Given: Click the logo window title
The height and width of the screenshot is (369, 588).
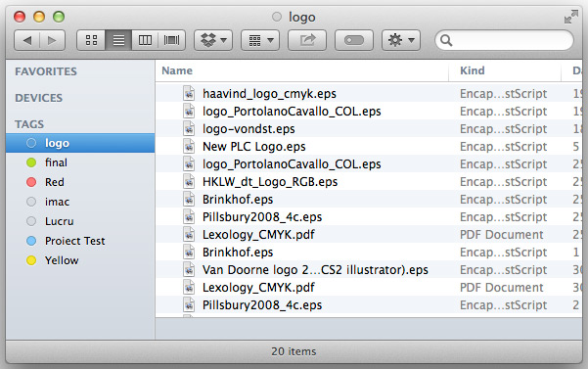Looking at the screenshot, I should (x=302, y=18).
